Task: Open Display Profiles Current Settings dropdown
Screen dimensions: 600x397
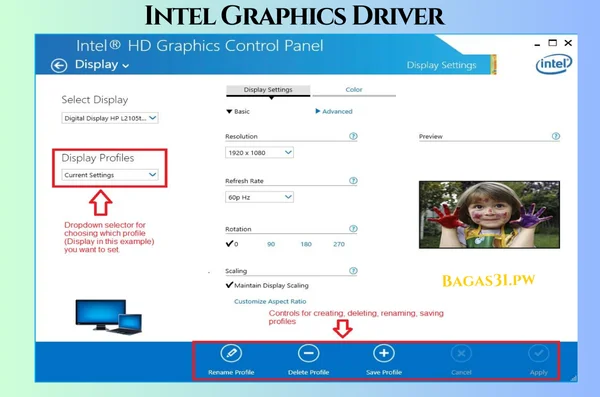Action: coord(110,175)
